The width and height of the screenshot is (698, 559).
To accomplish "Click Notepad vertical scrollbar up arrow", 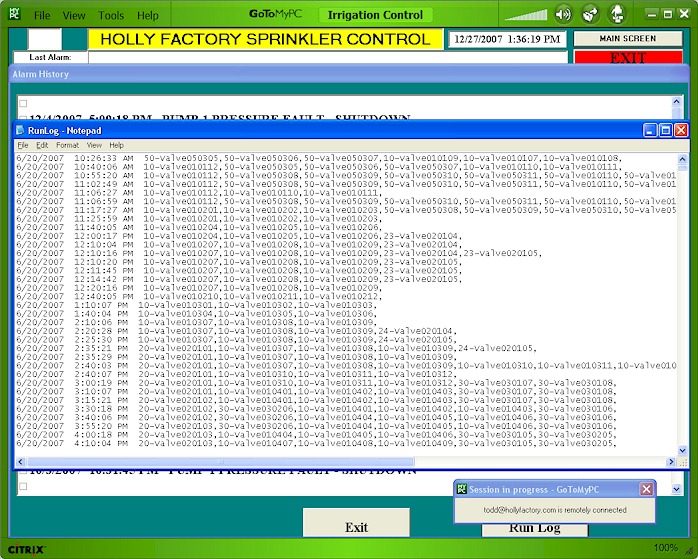I will click(682, 159).
